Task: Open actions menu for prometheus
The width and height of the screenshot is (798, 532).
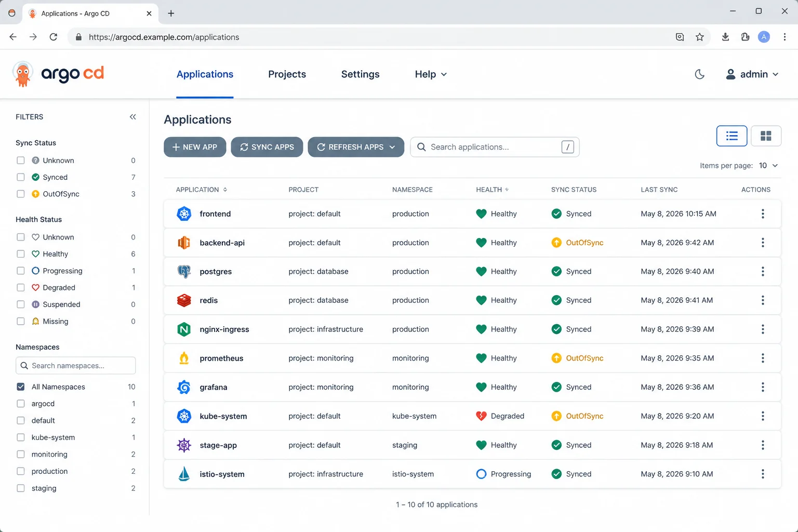Action: 763,358
